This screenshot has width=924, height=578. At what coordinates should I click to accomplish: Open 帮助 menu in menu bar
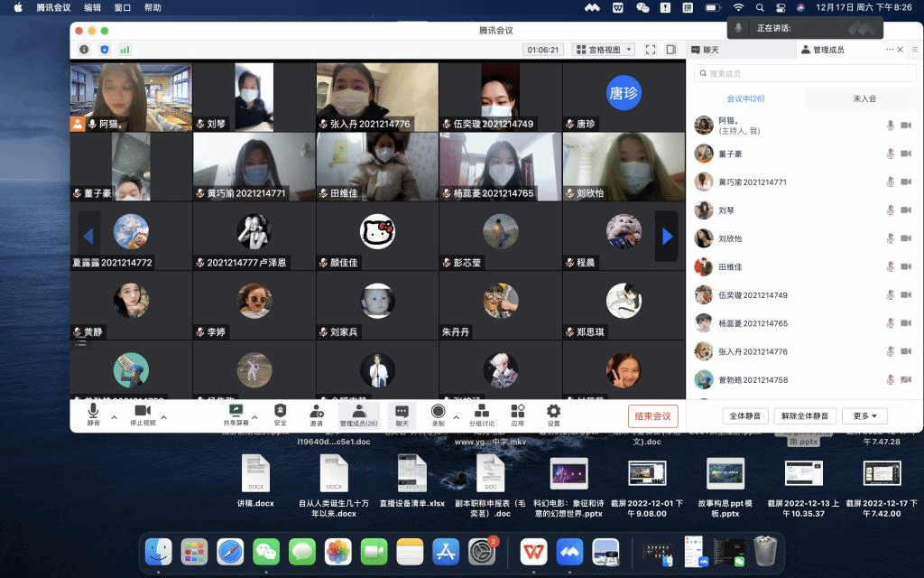coord(152,7)
